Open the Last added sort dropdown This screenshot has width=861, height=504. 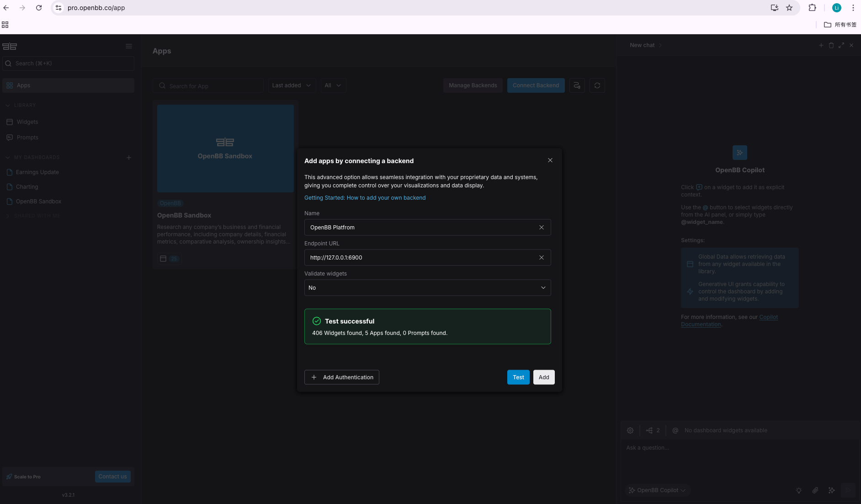click(x=292, y=85)
